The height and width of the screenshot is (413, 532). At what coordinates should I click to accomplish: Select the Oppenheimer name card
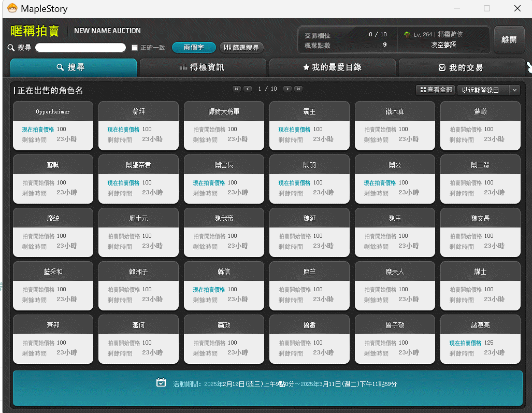pos(53,125)
